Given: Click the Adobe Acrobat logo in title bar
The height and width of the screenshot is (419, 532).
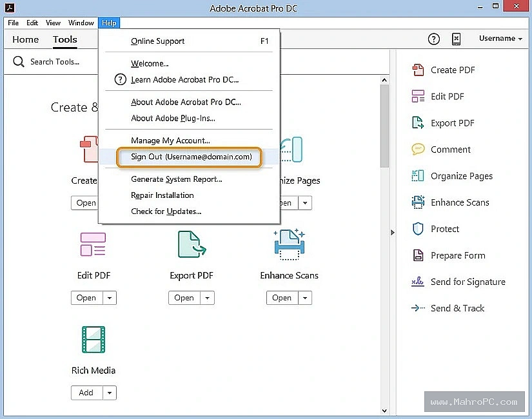Looking at the screenshot, I should click(x=10, y=8).
